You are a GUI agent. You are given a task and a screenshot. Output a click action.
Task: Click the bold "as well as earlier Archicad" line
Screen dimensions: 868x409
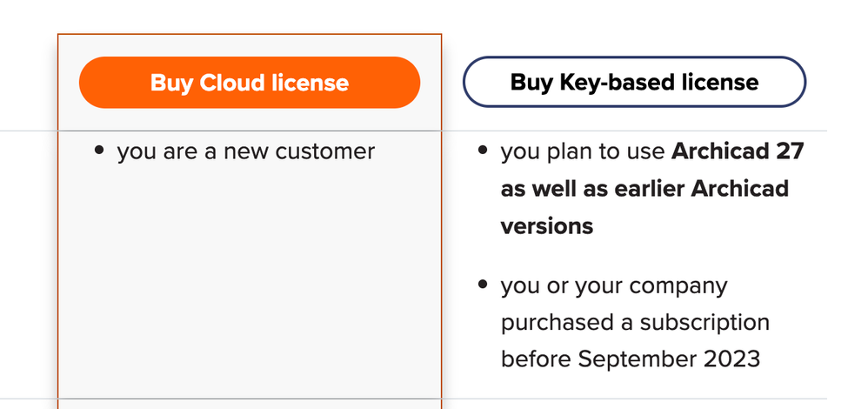point(644,189)
